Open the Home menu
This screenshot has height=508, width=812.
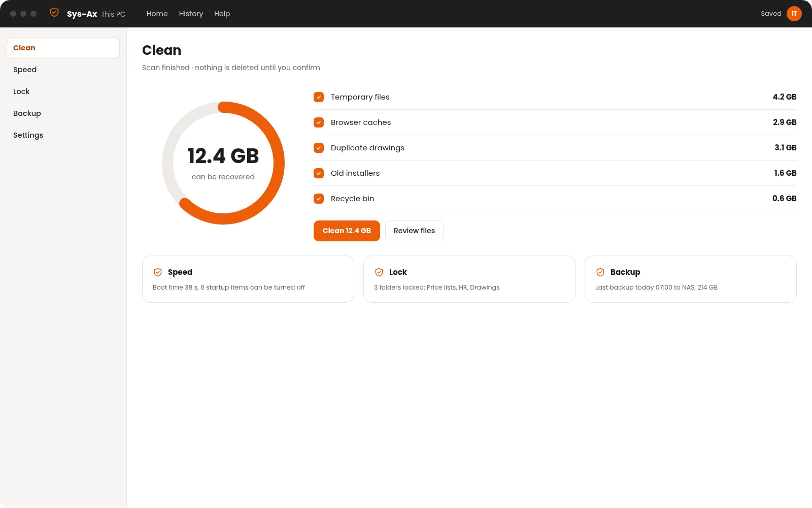point(157,14)
